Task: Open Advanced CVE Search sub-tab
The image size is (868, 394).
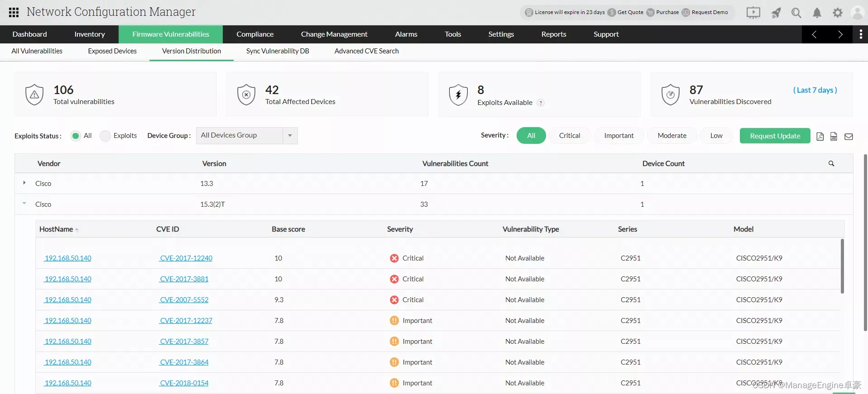Action: [367, 51]
